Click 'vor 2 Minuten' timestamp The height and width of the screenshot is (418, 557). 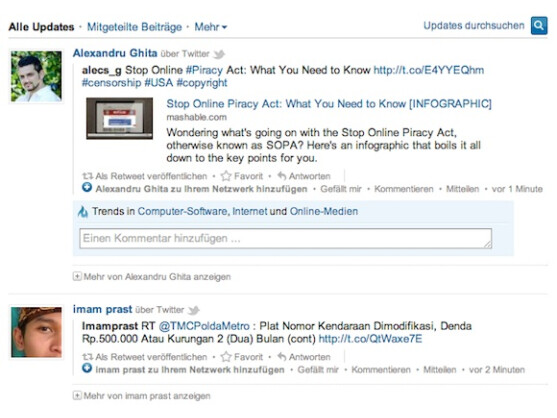tap(497, 370)
